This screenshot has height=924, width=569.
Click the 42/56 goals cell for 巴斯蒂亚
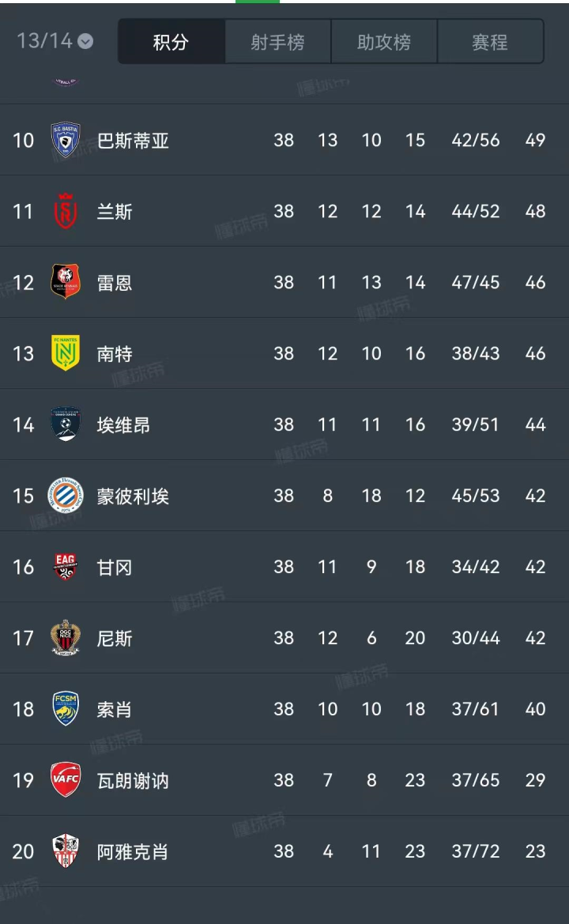click(x=476, y=141)
